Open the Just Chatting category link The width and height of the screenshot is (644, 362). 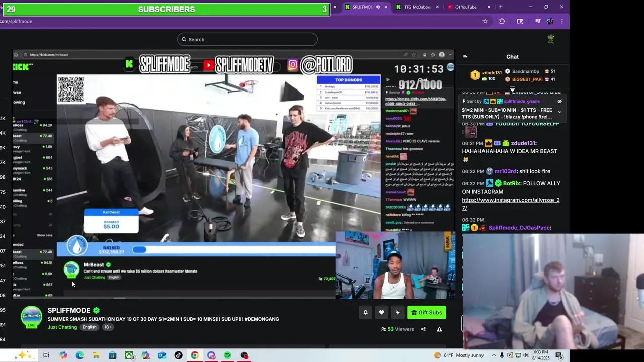pyautogui.click(x=62, y=327)
